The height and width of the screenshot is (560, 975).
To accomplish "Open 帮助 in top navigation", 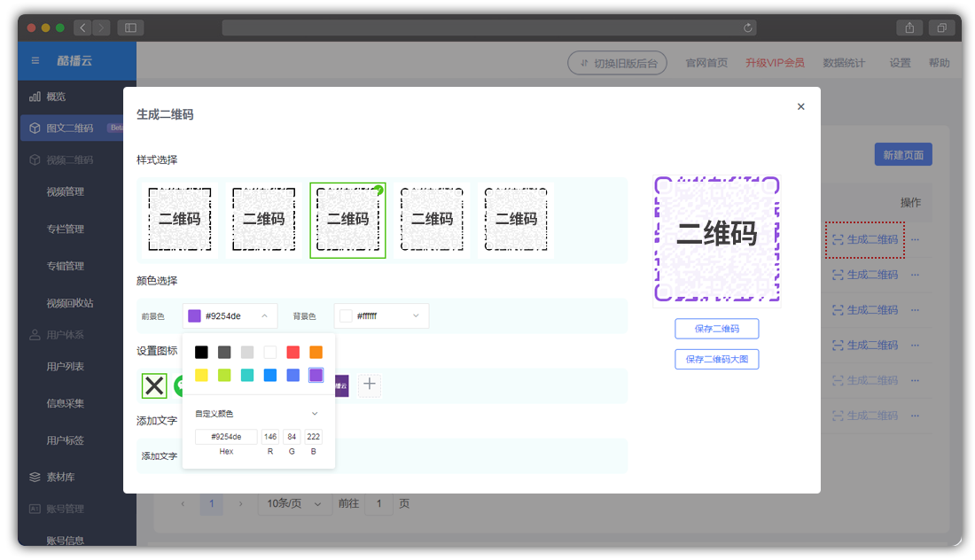I will (939, 63).
